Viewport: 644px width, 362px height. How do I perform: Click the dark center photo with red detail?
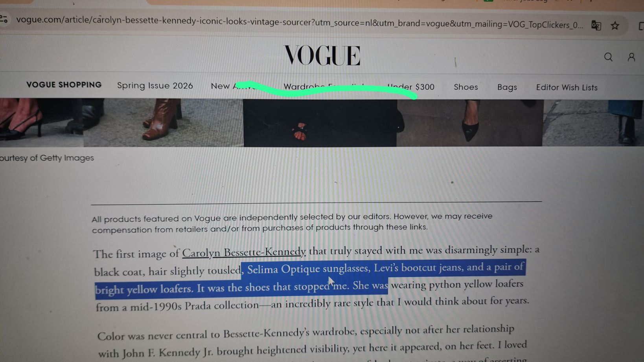point(320,123)
